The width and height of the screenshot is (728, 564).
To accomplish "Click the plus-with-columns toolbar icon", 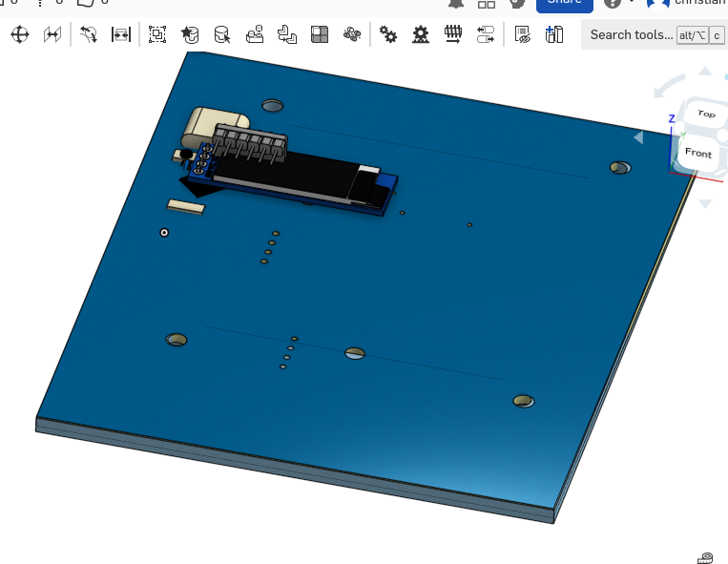I will coord(554,34).
